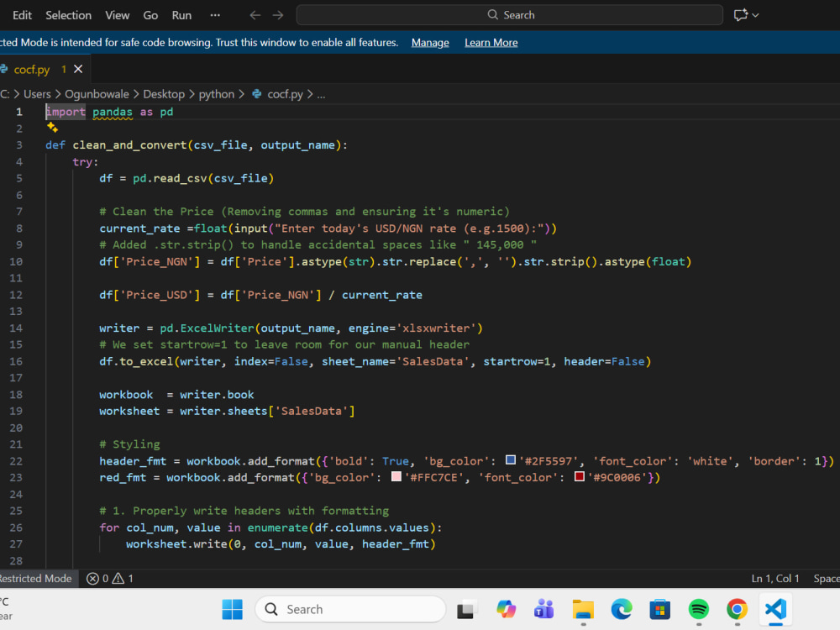This screenshot has width=840, height=630.
Task: Click the Python file icon in breadcrumb
Action: pyautogui.click(x=257, y=94)
